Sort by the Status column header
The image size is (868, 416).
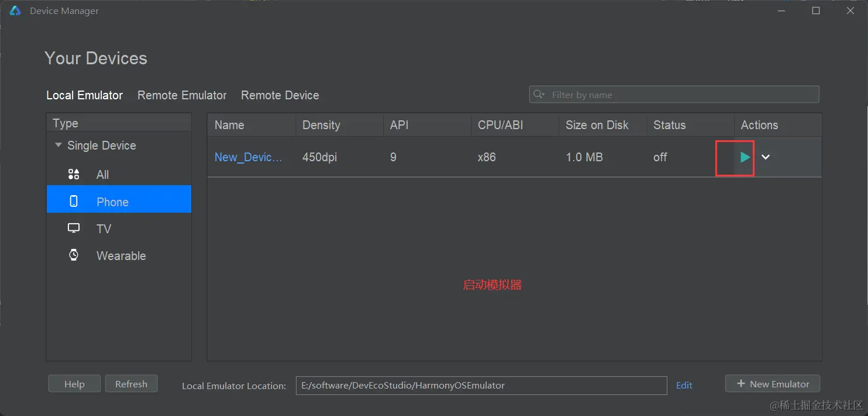pos(690,125)
